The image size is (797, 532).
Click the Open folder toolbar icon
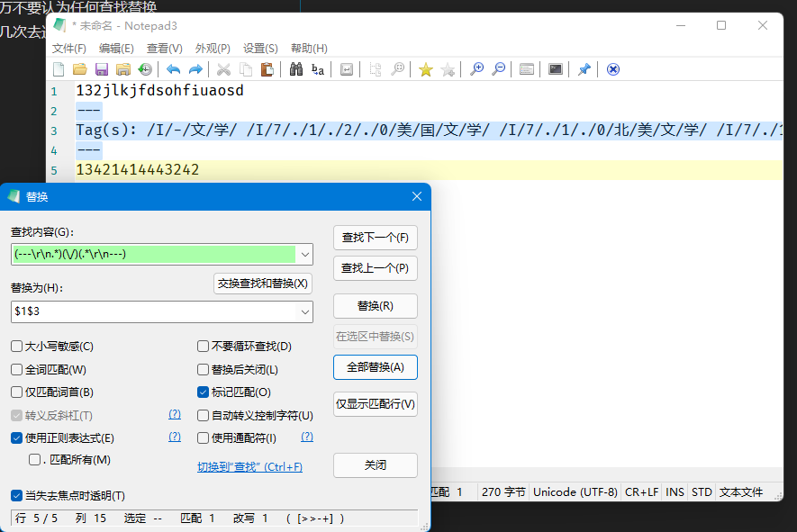pos(79,69)
